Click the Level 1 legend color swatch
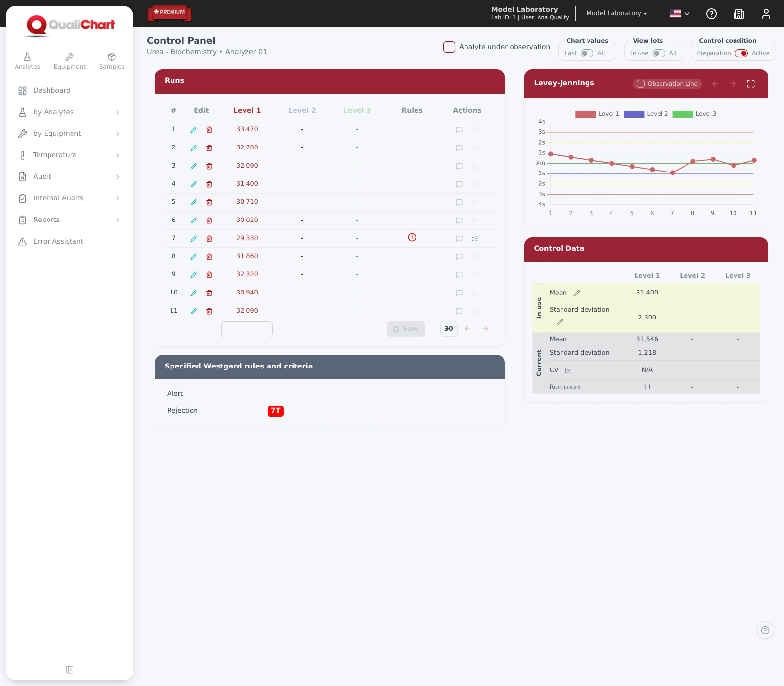Viewport: 784px width, 686px height. (586, 114)
